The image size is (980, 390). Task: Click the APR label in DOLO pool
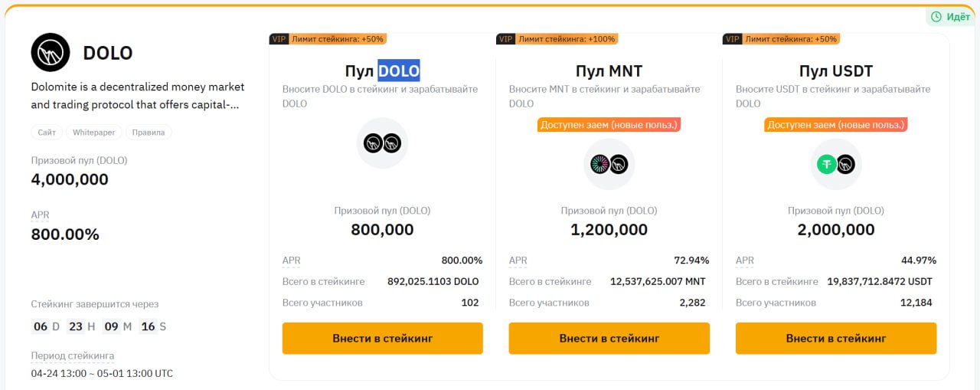click(x=292, y=261)
